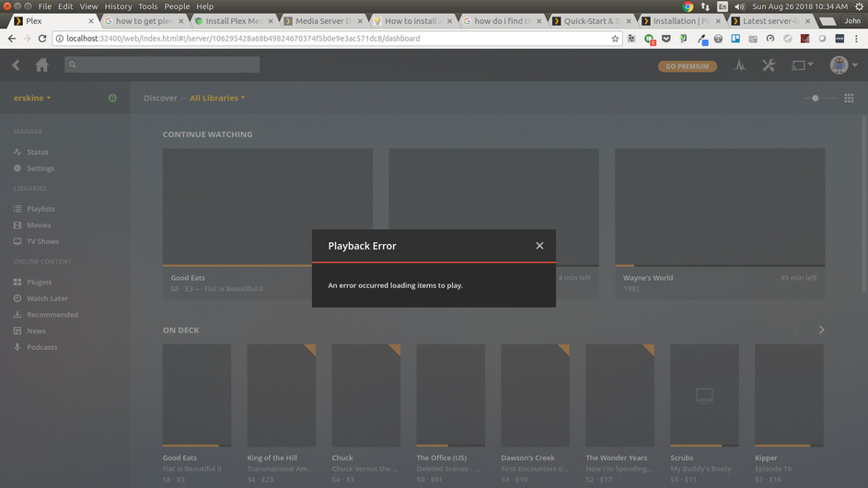Open Wayne's World thumbnail in Continue Watching
Viewport: 868px width, 488px height.
tap(720, 207)
